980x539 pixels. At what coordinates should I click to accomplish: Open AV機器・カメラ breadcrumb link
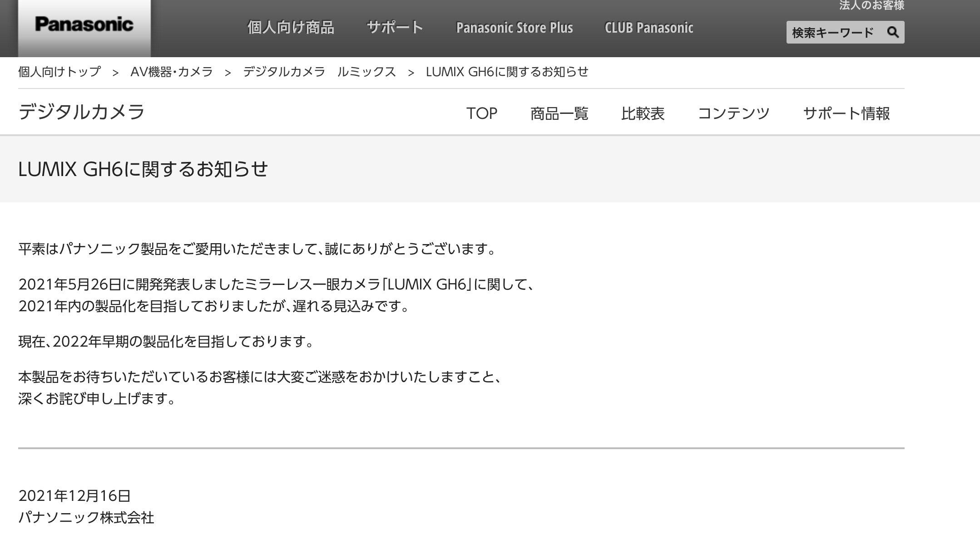click(172, 72)
